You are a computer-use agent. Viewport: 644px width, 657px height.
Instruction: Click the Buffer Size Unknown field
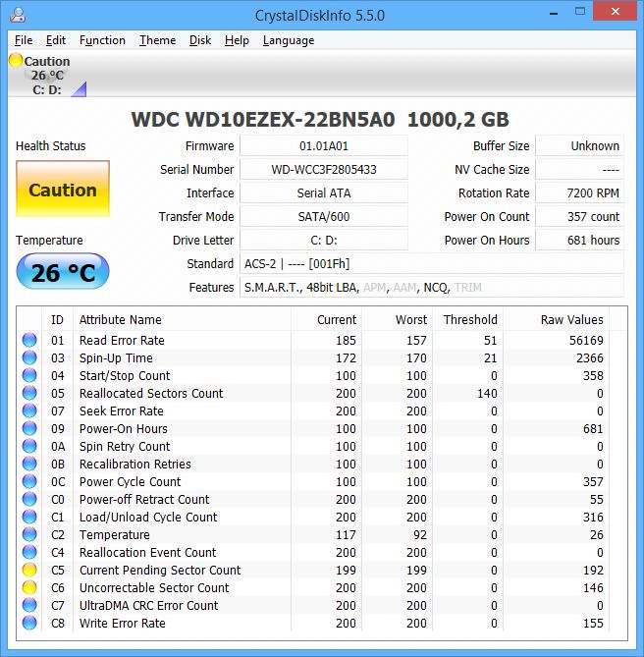point(579,145)
